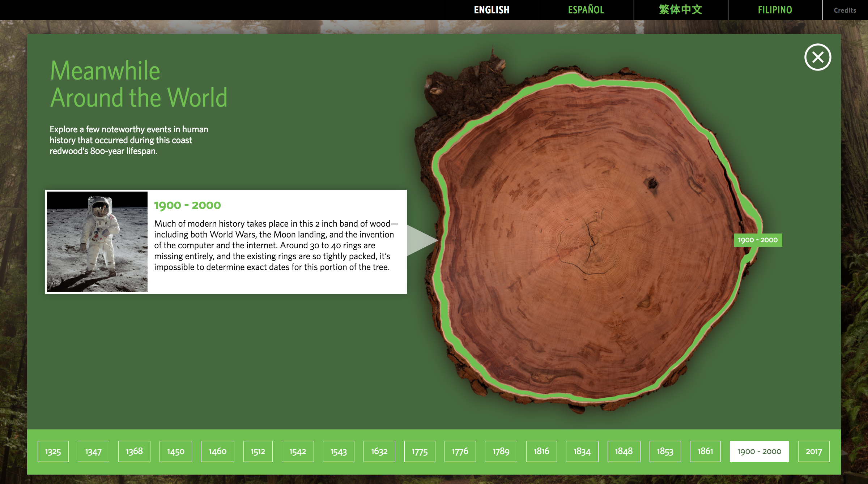
Task: Click the active 1900 - 2000 timeline button
Action: tap(759, 451)
